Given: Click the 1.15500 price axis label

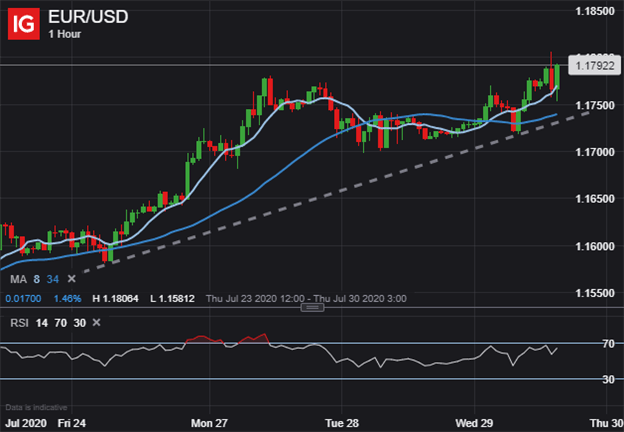Looking at the screenshot, I should click(595, 293).
